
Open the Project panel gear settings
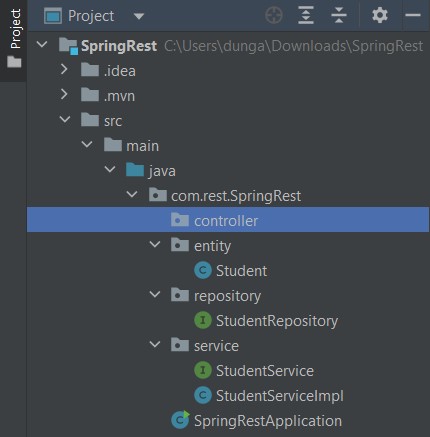pyautogui.click(x=380, y=15)
